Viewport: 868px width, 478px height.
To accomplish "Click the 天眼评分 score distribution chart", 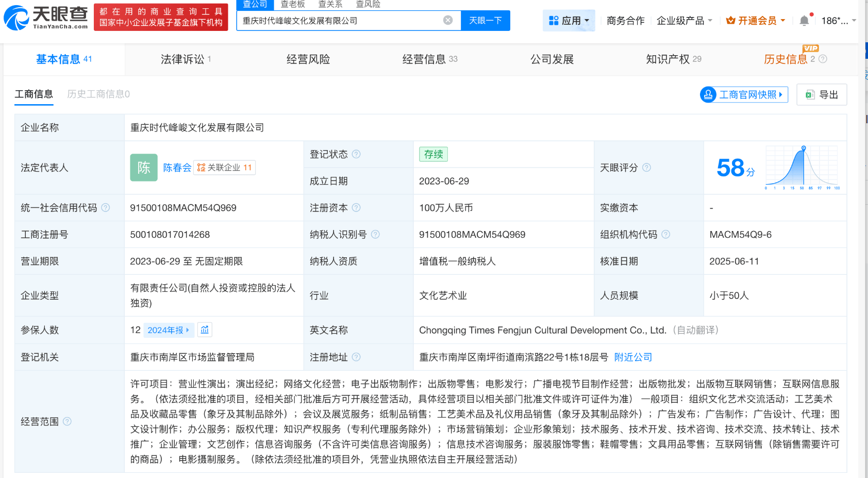I will (802, 167).
